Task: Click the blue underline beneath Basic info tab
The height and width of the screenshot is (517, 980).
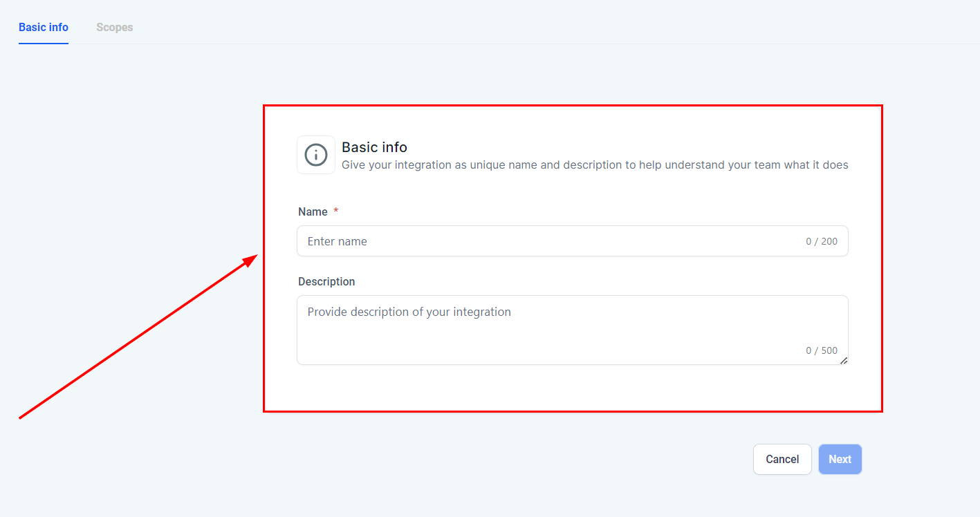Action: (44, 44)
